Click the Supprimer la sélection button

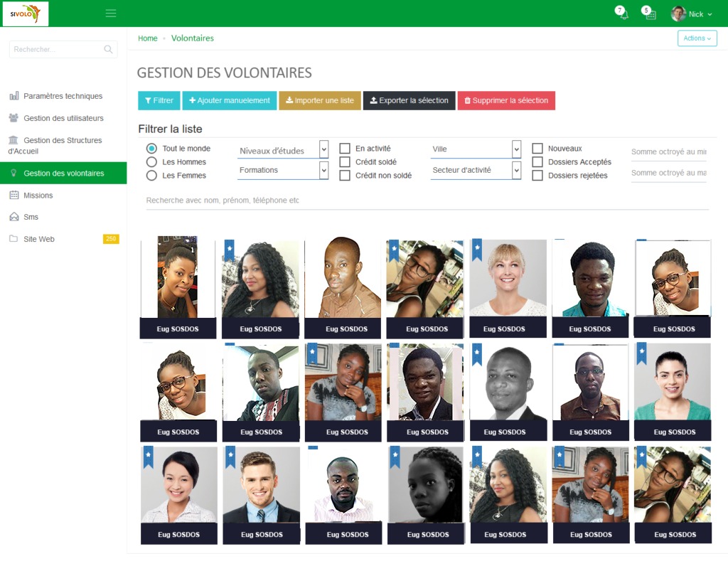point(506,100)
